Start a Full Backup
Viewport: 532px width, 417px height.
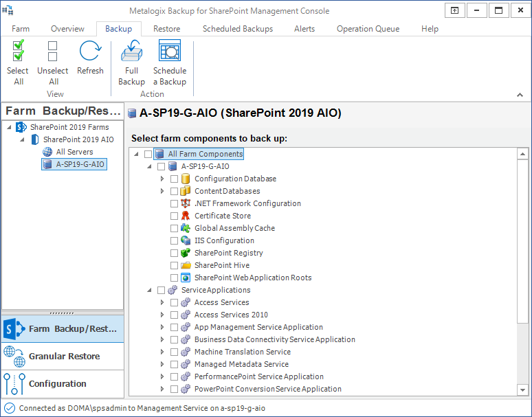[132, 63]
